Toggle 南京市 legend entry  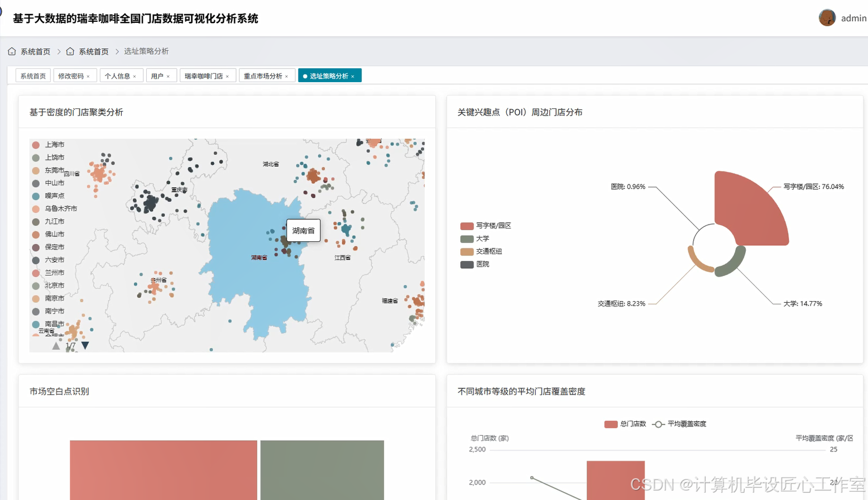48,298
